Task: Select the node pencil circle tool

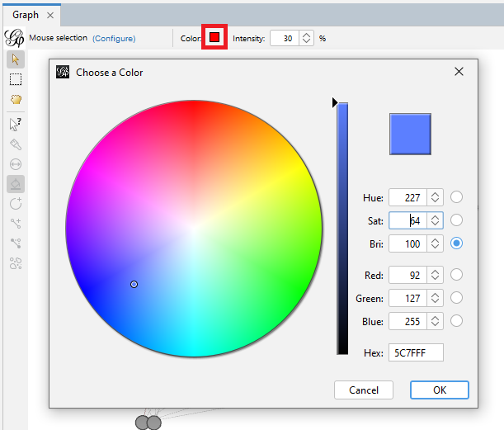Action: click(16, 204)
